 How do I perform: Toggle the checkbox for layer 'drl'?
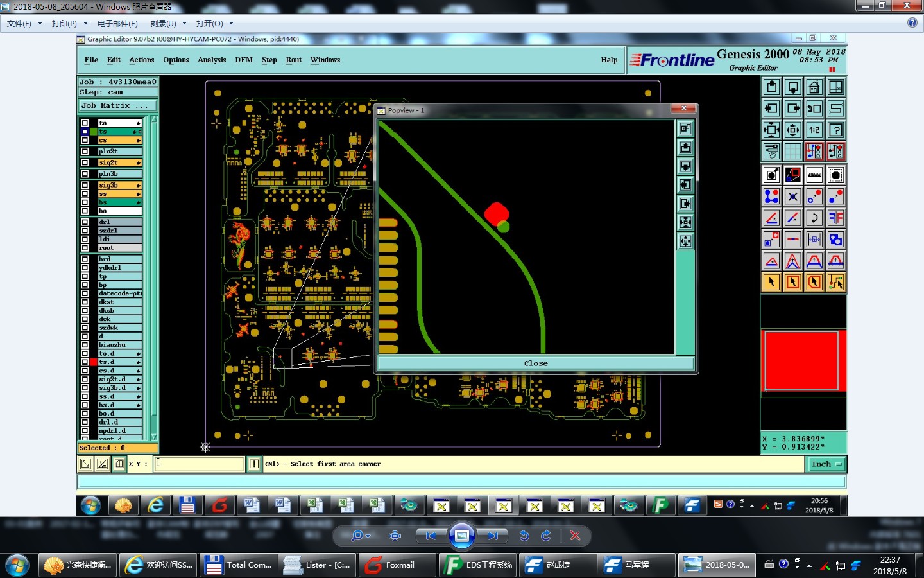click(85, 222)
